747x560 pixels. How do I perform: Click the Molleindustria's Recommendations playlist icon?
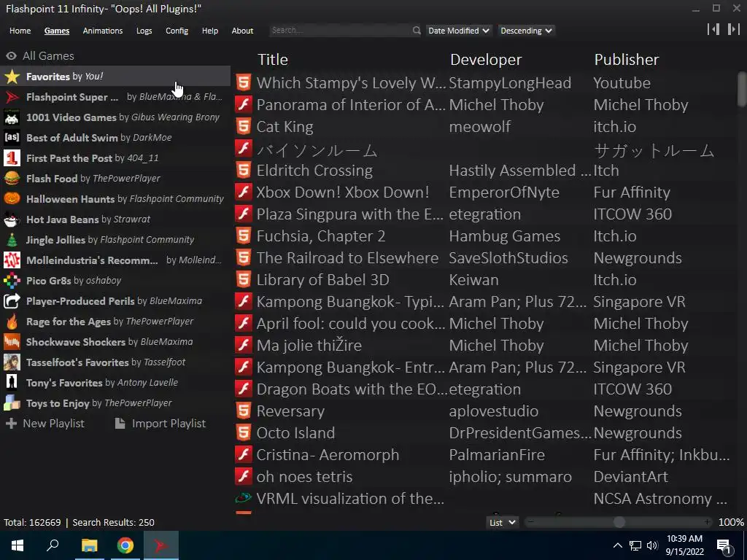[12, 260]
